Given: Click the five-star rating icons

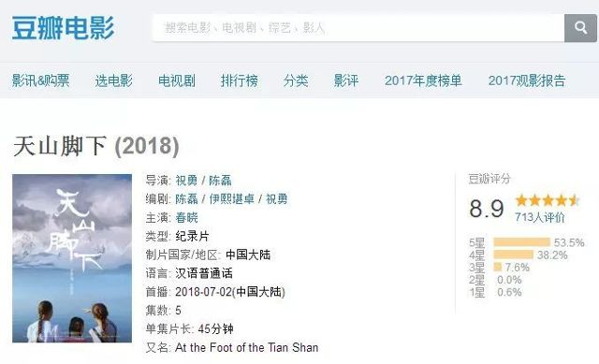Looking at the screenshot, I should pyautogui.click(x=548, y=200).
